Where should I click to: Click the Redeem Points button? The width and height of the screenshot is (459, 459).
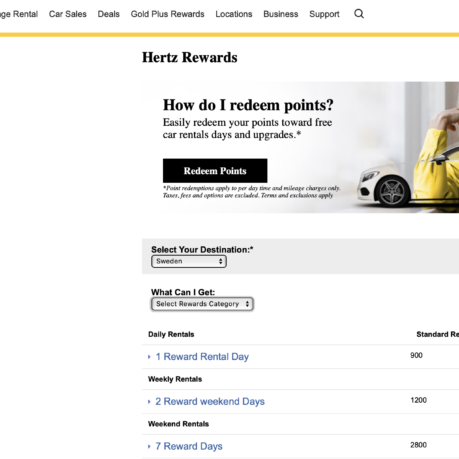click(215, 171)
